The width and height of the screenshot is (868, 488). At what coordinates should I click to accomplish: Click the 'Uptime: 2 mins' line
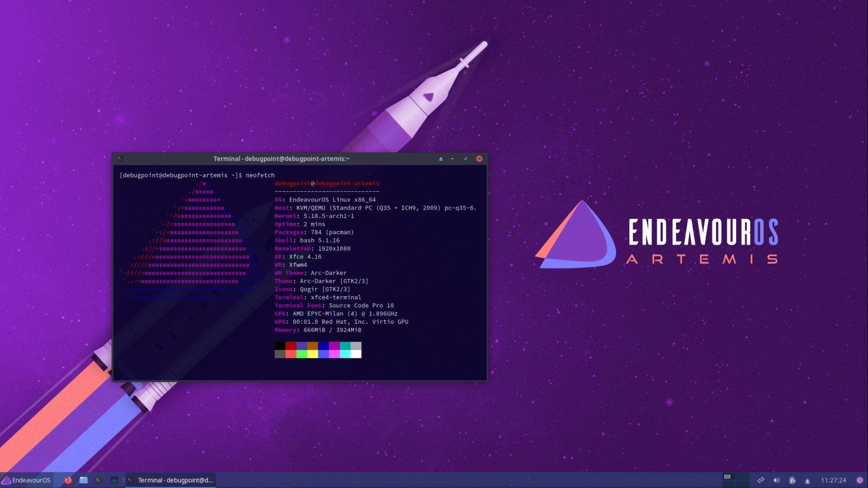300,224
